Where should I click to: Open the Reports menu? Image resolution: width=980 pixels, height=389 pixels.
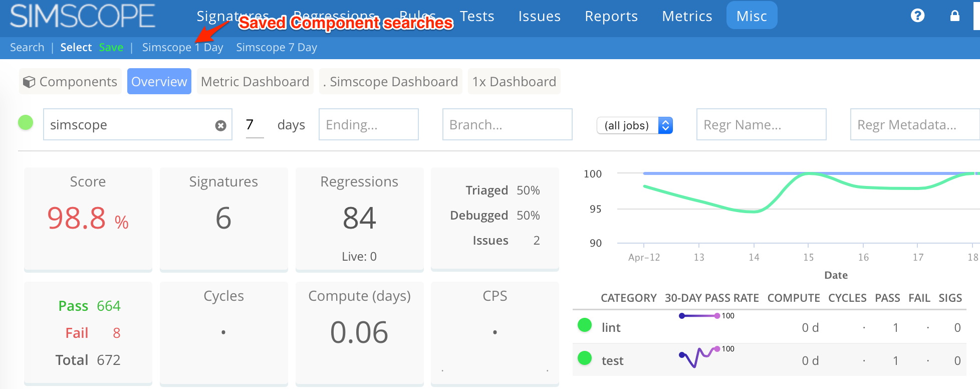pos(611,16)
